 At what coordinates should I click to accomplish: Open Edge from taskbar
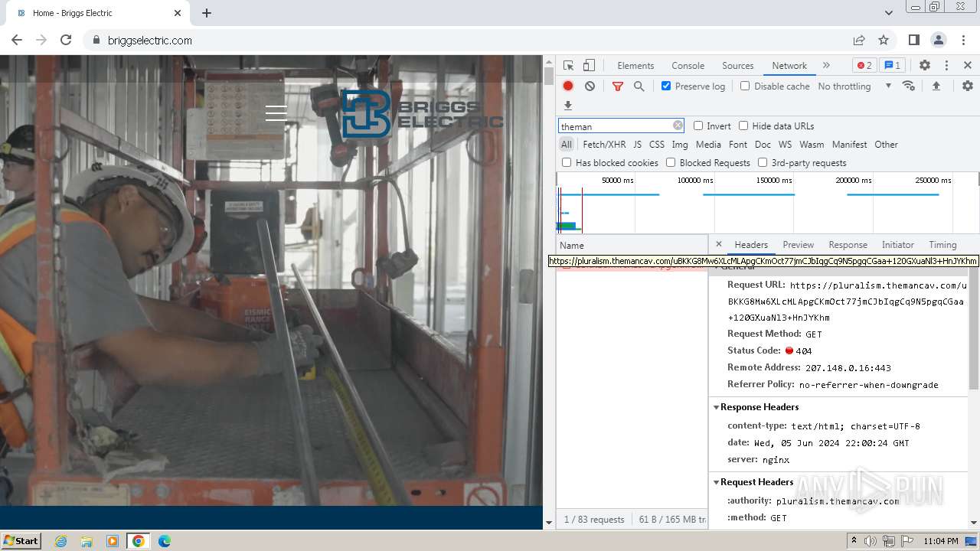165,541
